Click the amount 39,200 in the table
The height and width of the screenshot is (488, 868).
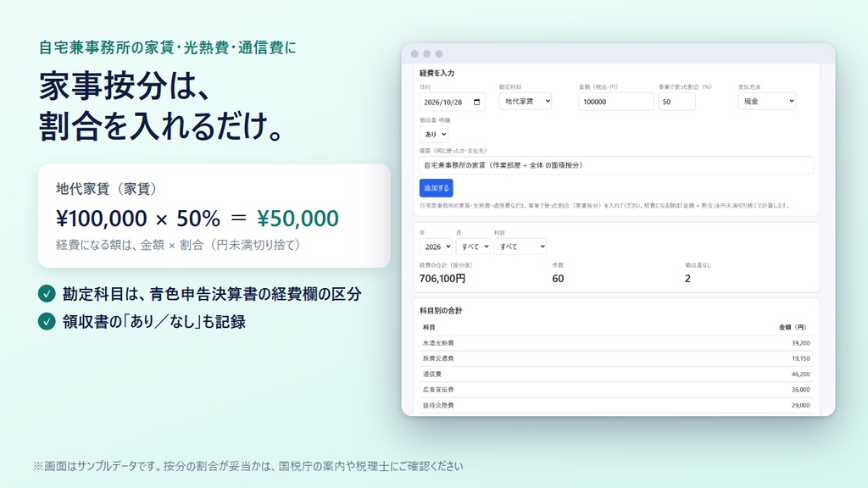(800, 343)
